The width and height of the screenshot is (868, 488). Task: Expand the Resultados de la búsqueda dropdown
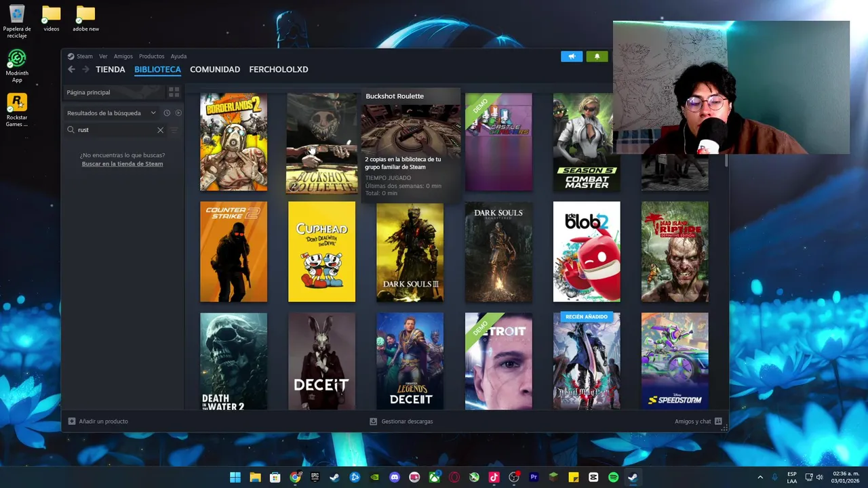point(153,113)
